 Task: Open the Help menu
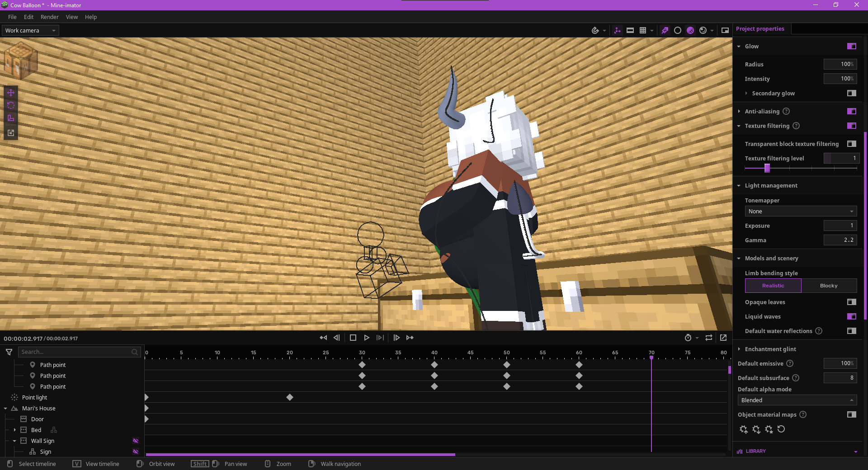[90, 17]
